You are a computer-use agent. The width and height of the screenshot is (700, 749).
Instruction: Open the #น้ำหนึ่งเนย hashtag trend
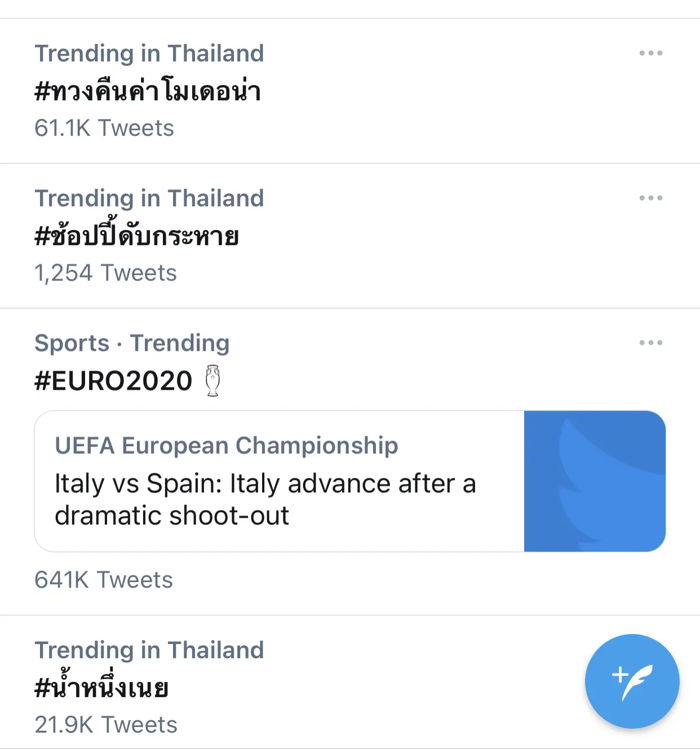[x=102, y=687]
